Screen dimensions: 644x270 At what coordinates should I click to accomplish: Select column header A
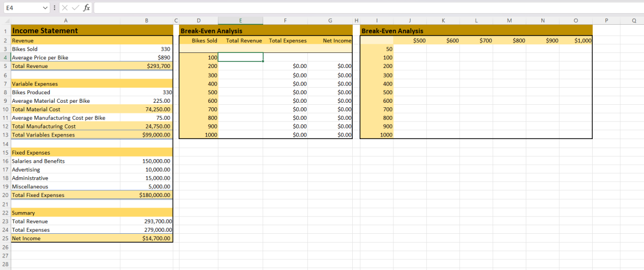pyautogui.click(x=65, y=21)
